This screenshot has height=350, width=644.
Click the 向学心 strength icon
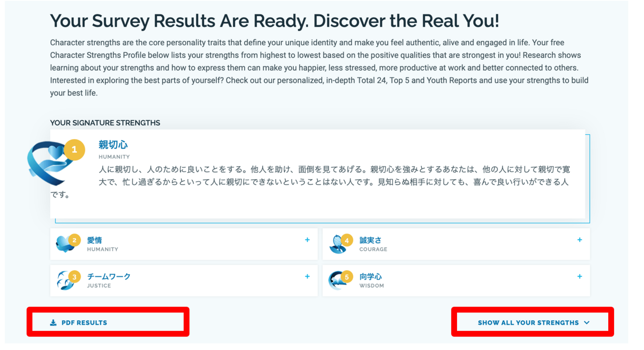coord(336,281)
